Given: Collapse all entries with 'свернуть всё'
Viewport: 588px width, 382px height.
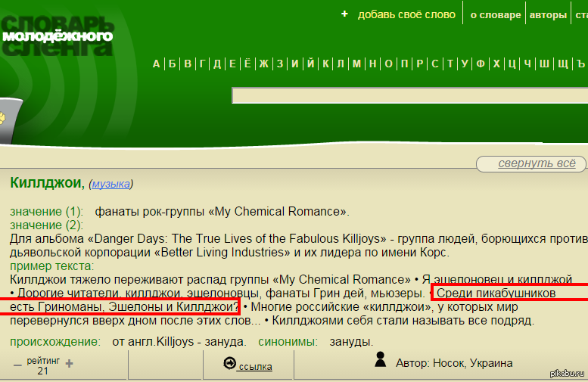Looking at the screenshot, I should point(531,164).
